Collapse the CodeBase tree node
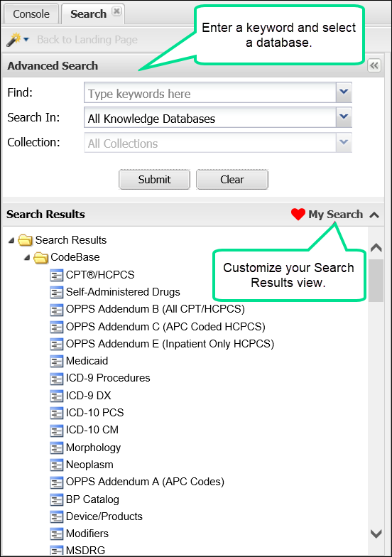The image size is (392, 557). pos(27,257)
